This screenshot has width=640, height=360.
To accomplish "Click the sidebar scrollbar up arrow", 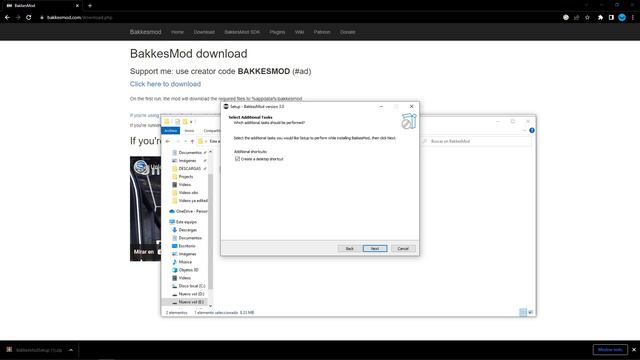I will tap(211, 152).
